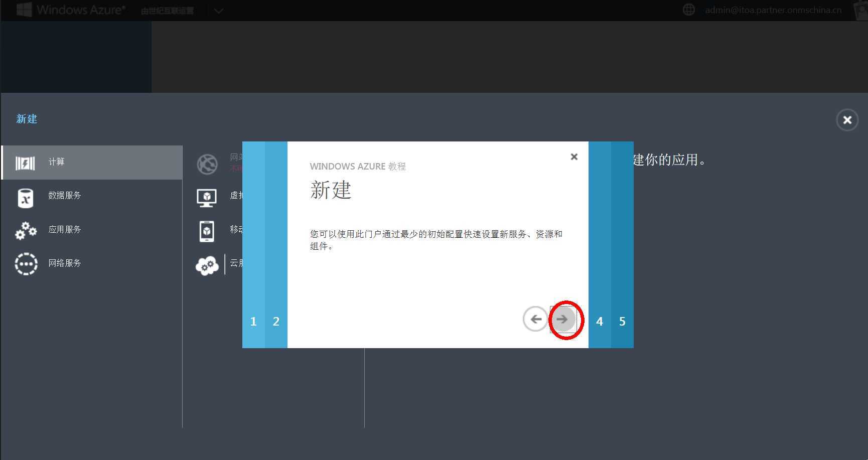Image resolution: width=868 pixels, height=460 pixels.
Task: Click the 数据服务 database icon
Action: 26,198
